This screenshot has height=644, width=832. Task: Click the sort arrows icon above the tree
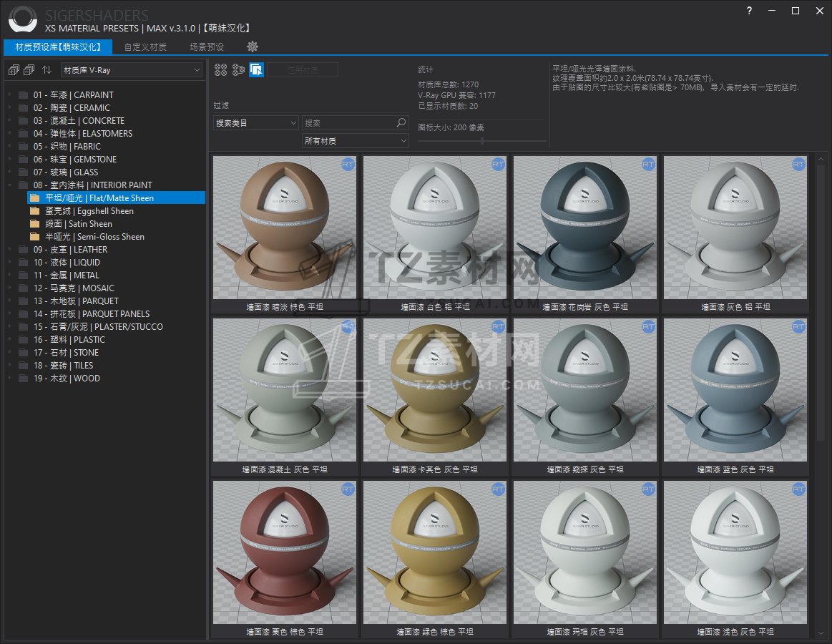[x=47, y=69]
